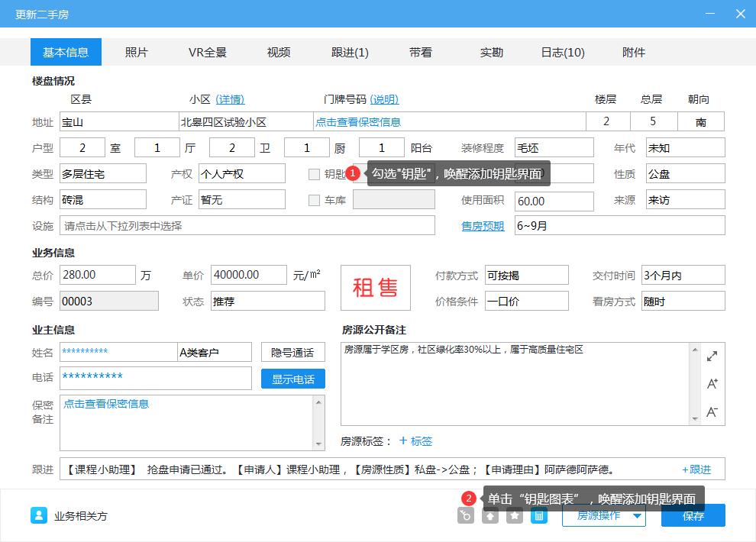
Task: Decrease remark font size with A- icon
Action: click(x=712, y=411)
